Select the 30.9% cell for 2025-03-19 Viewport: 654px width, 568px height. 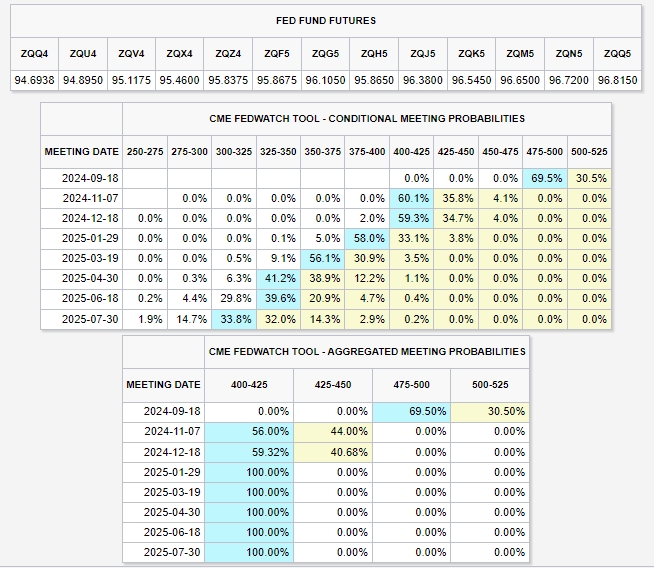point(369,259)
